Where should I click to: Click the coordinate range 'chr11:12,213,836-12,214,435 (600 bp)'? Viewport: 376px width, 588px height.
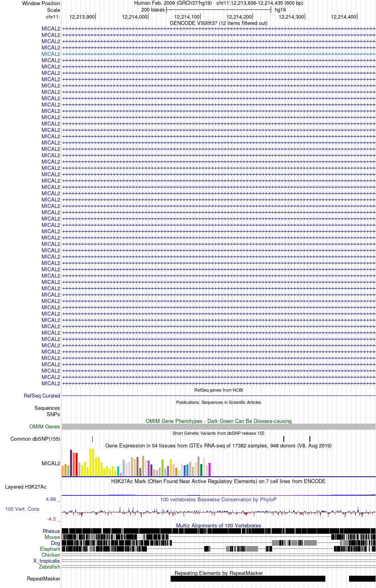point(260,3)
